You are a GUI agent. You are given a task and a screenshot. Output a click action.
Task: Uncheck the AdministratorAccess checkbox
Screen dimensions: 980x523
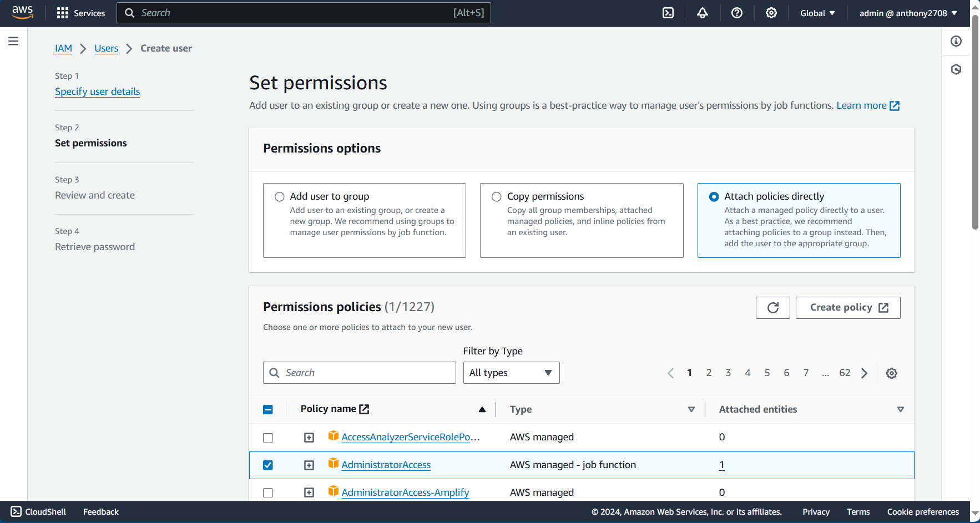coord(268,465)
